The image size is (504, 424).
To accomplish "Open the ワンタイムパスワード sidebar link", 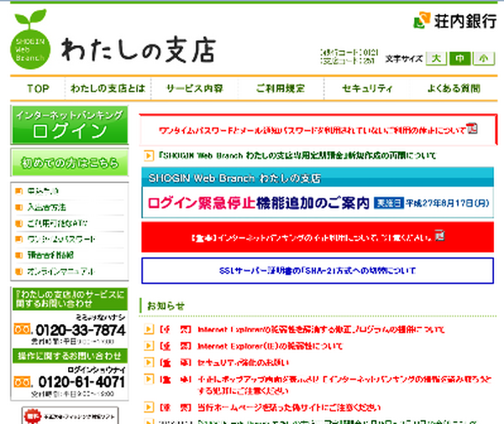I will (61, 239).
